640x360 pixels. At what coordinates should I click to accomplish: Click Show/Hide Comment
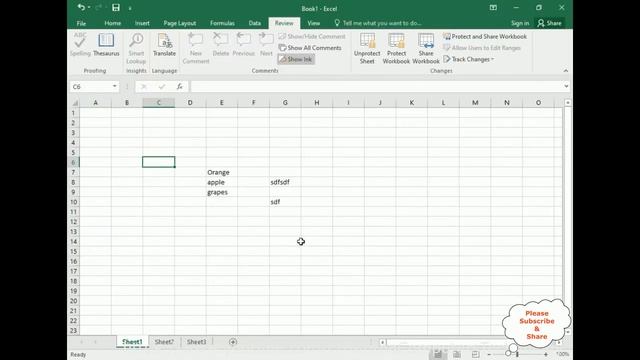coord(312,36)
